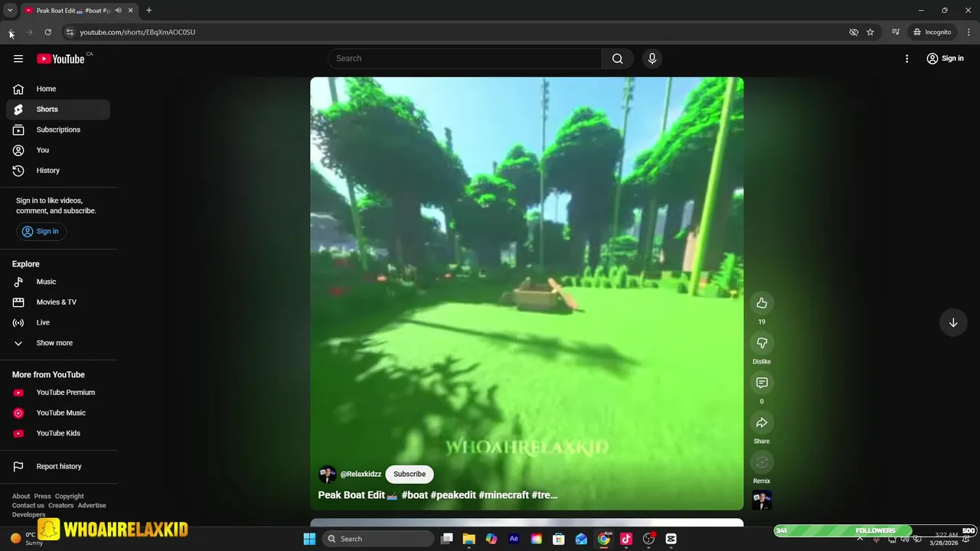This screenshot has width=980, height=551.
Task: Click the sidebar Sign in button
Action: point(41,231)
